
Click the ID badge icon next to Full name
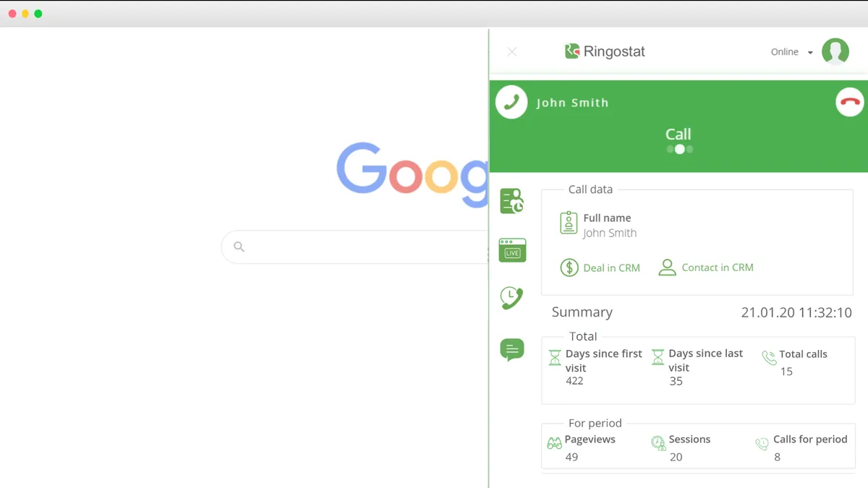pos(569,223)
